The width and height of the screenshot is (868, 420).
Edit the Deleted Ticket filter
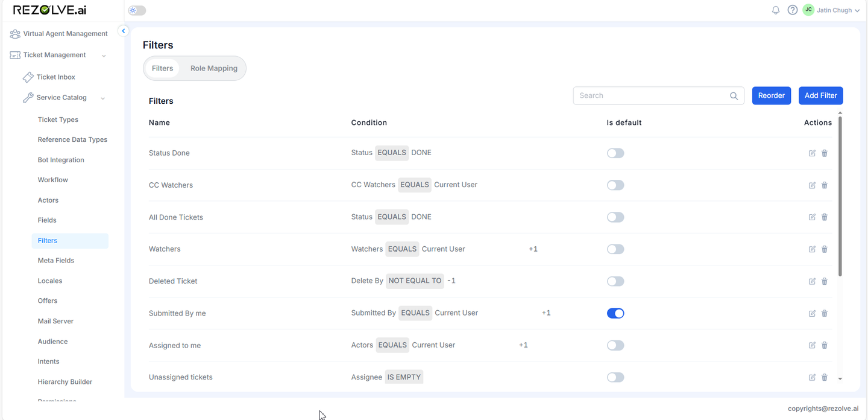pos(812,281)
